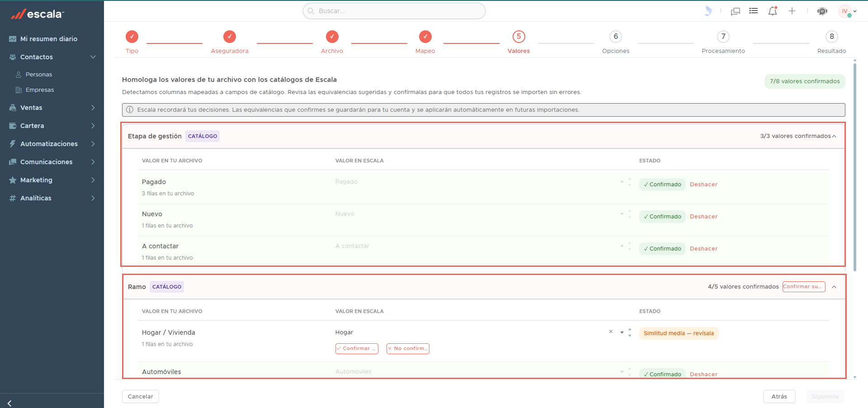Expand the Ventas sidebar section

(93, 108)
